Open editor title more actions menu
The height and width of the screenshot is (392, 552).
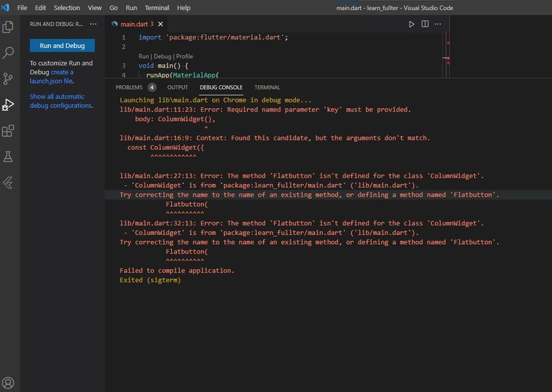coord(438,24)
